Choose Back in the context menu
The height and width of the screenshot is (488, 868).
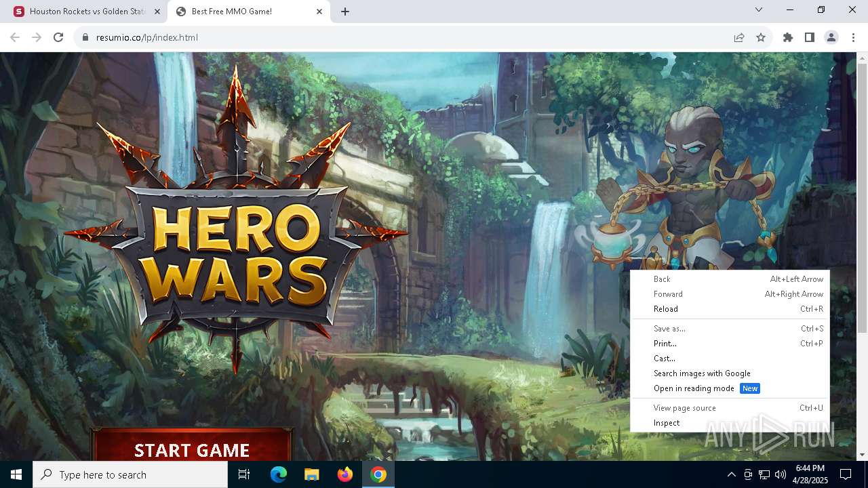click(x=730, y=279)
